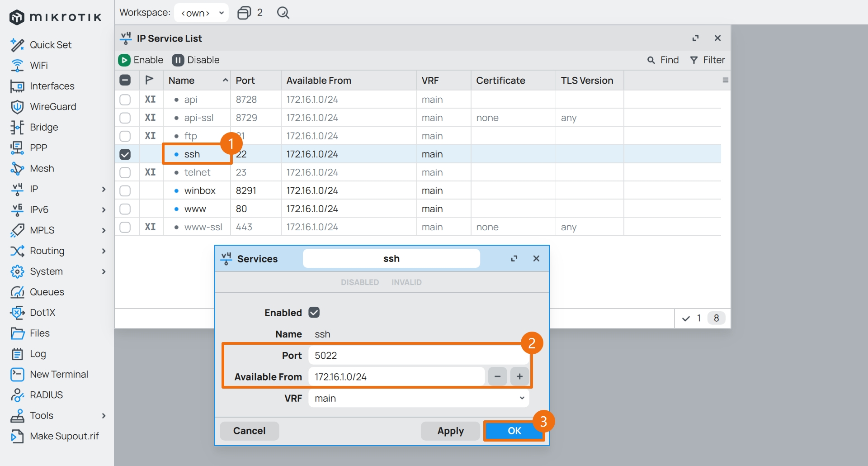Open the VRF dropdown in Services dialog

pos(419,398)
